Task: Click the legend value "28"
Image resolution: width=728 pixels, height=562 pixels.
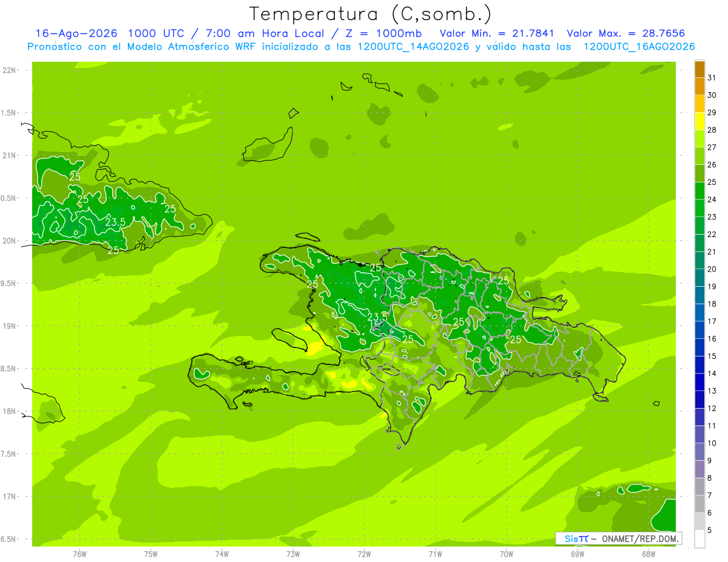Action: pyautogui.click(x=712, y=130)
